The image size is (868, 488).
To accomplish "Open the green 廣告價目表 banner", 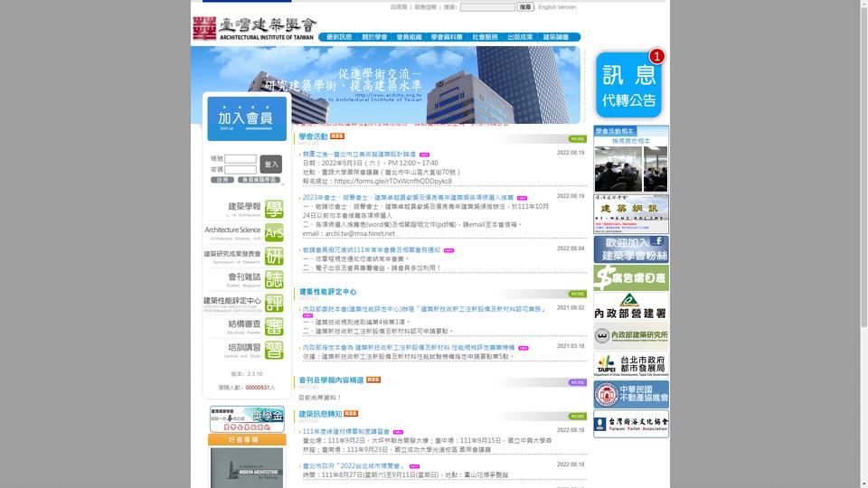I will point(631,277).
